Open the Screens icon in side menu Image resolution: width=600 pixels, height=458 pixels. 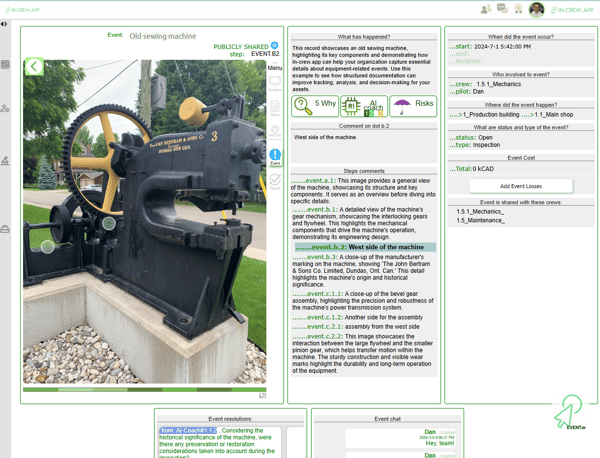(x=275, y=84)
